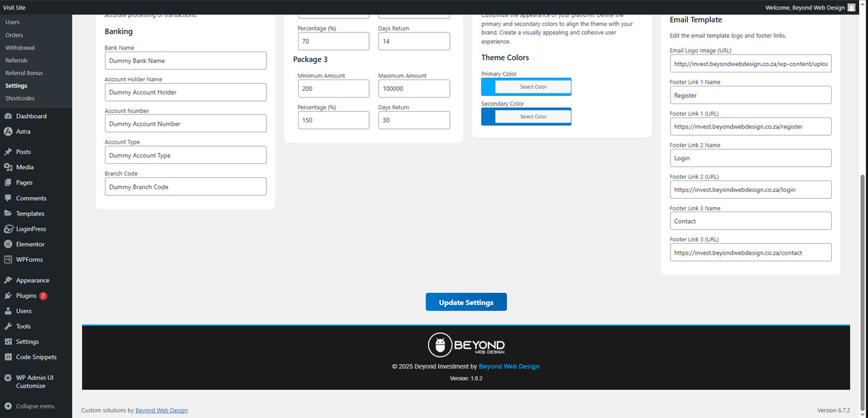
Task: Open the Withdrawal submenu item
Action: pos(20,48)
